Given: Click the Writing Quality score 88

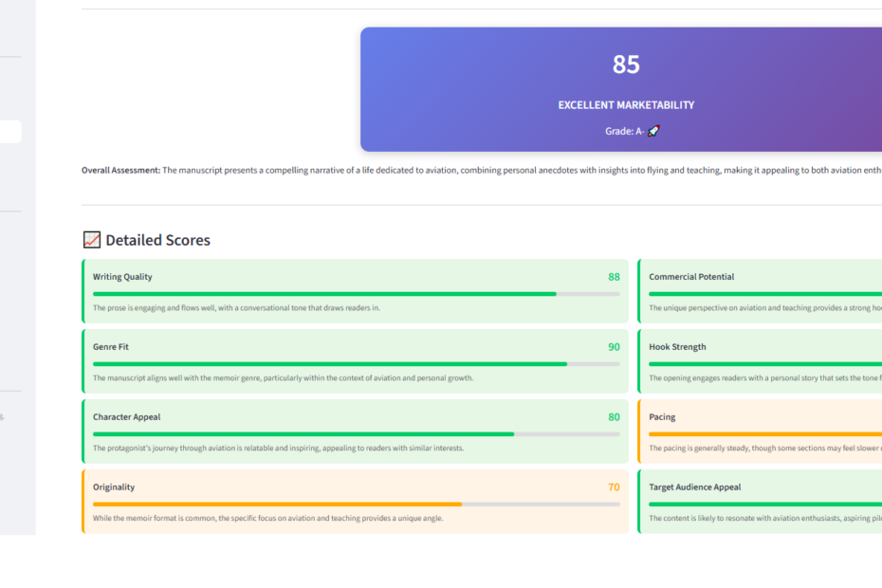Looking at the screenshot, I should (x=614, y=277).
